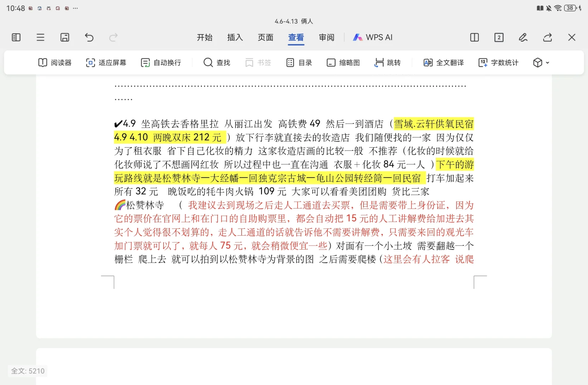
Task: Enter editing mode with the pen icon
Action: click(523, 37)
